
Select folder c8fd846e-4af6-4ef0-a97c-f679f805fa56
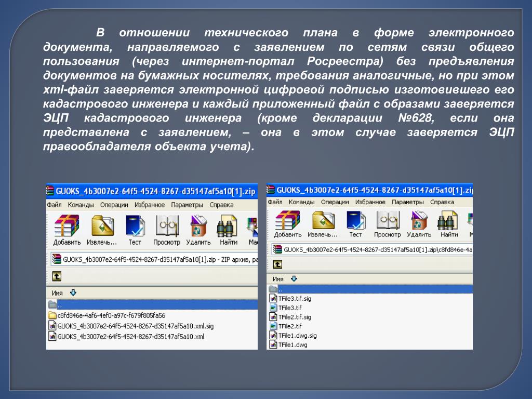[x=107, y=315]
